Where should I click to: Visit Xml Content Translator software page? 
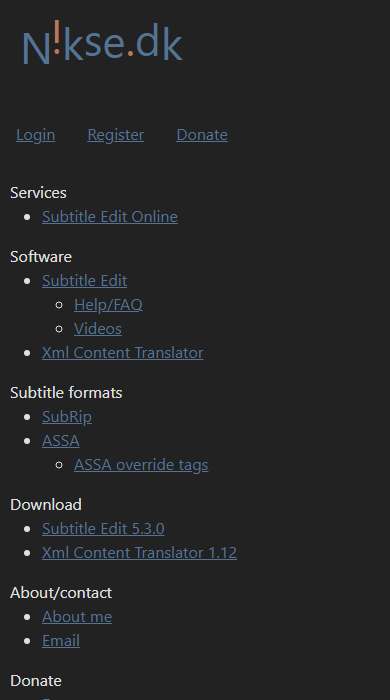(123, 353)
